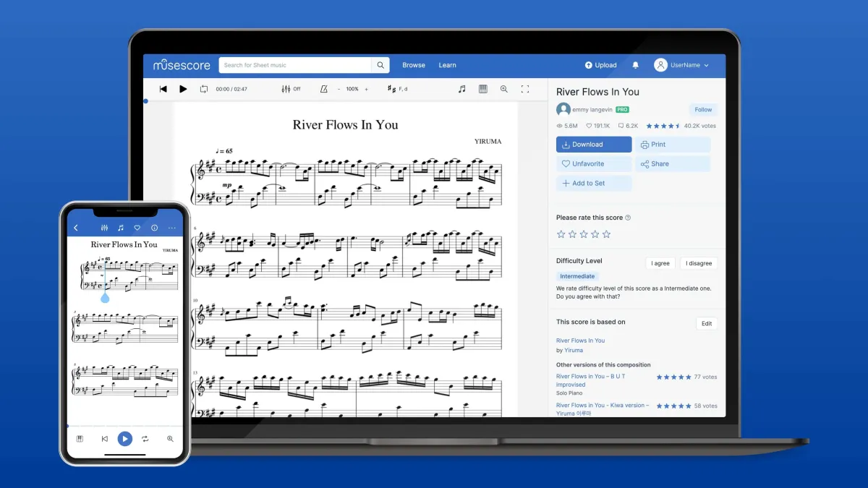Click the playback progress handle on laptop
The width and height of the screenshot is (868, 488).
click(x=145, y=101)
